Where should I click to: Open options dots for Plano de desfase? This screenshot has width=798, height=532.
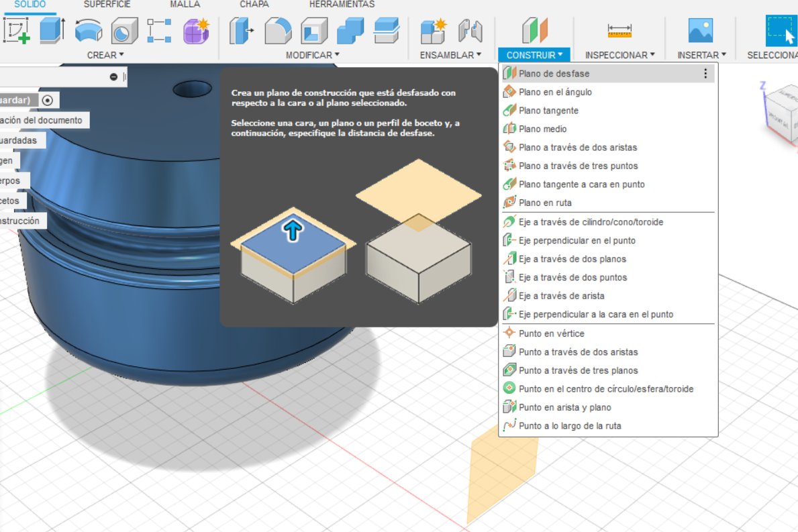pos(705,74)
